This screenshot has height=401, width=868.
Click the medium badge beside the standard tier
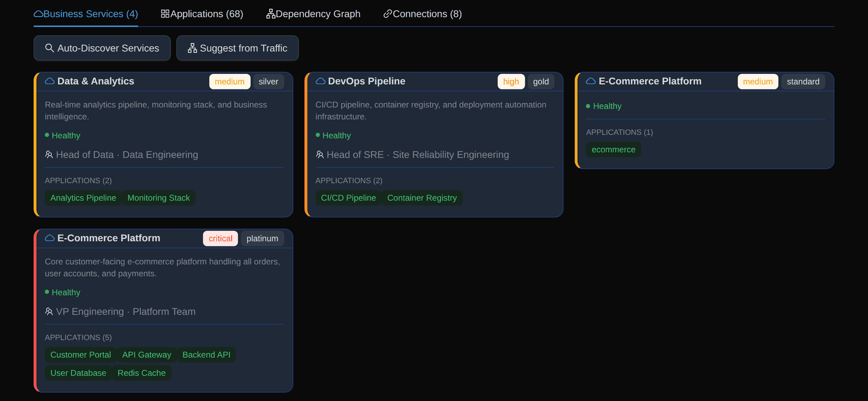[758, 81]
